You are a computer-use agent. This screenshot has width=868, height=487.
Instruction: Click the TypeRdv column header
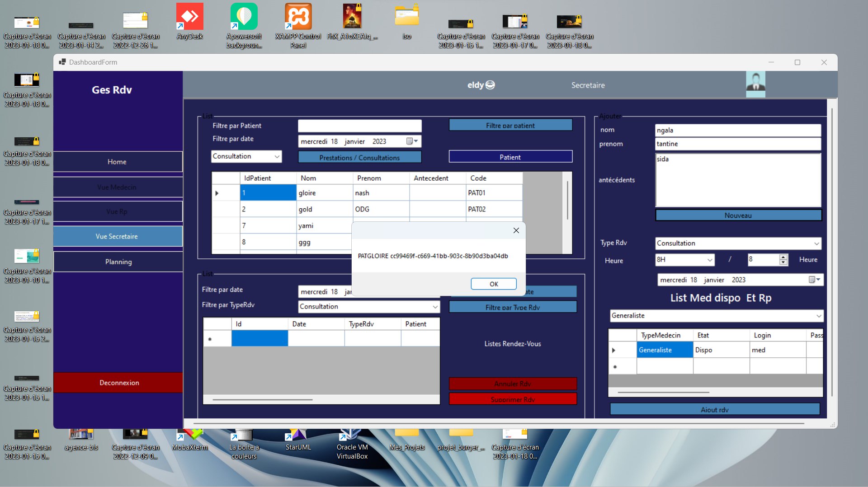pyautogui.click(x=373, y=324)
